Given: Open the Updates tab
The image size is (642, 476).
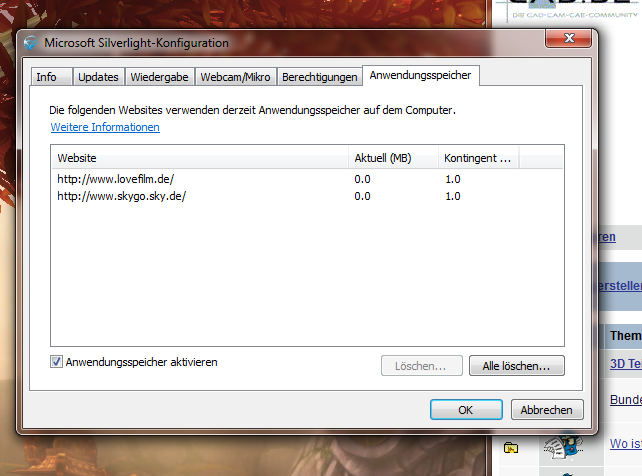Looking at the screenshot, I should point(98,77).
